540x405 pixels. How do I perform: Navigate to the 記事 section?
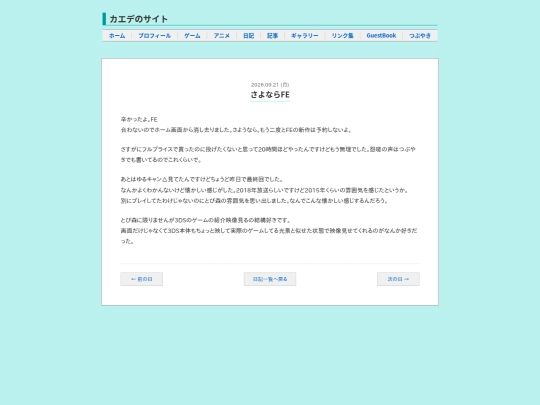pyautogui.click(x=272, y=36)
